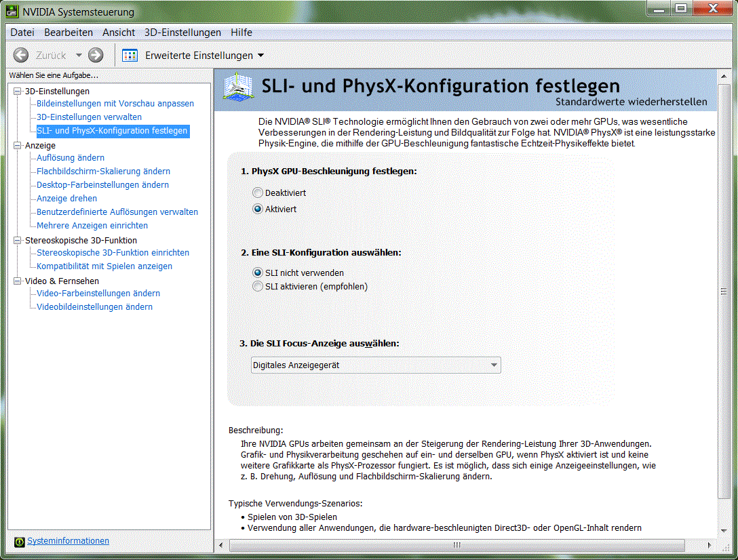Collapse the Video & Fernsehen tree node
Viewport: 738px width, 560px height.
tap(18, 281)
